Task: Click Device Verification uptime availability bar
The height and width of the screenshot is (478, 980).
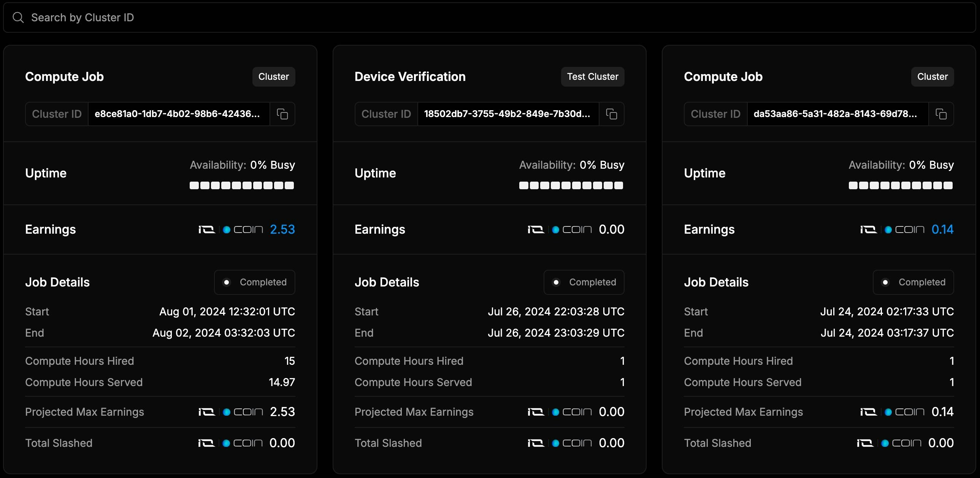Action: point(571,185)
